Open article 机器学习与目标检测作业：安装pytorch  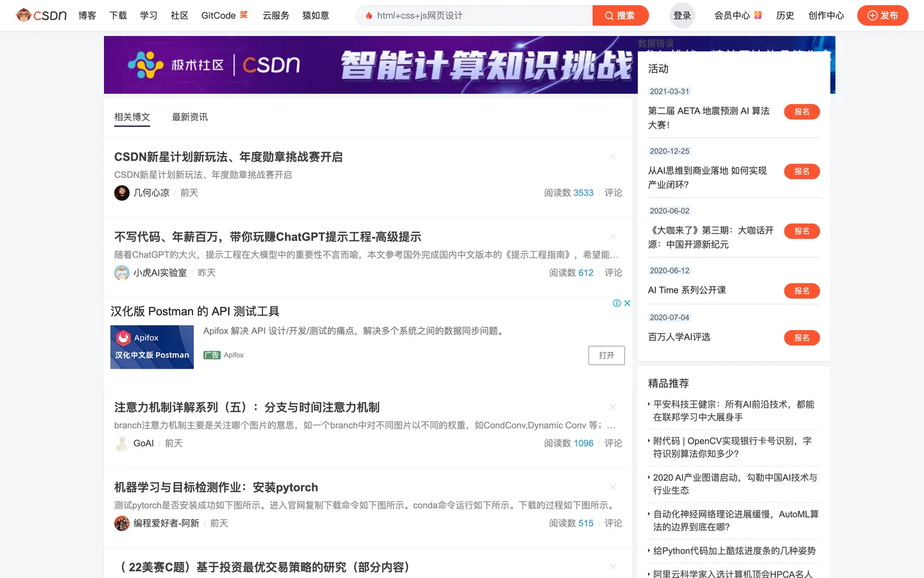tap(216, 487)
